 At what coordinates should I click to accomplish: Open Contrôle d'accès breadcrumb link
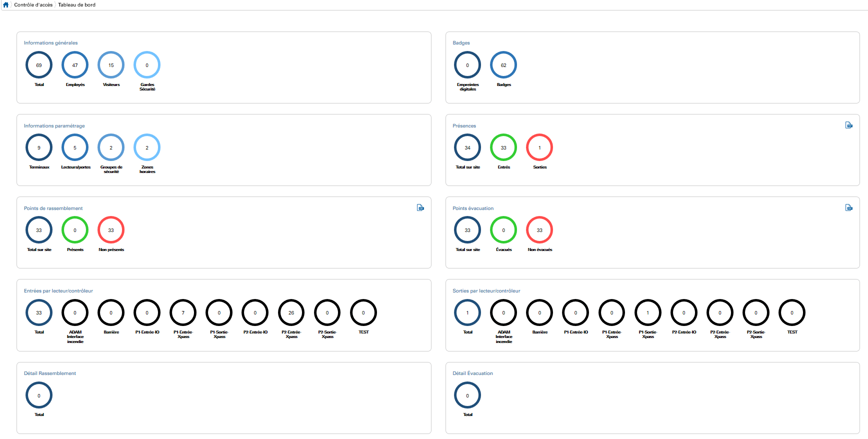[33, 4]
